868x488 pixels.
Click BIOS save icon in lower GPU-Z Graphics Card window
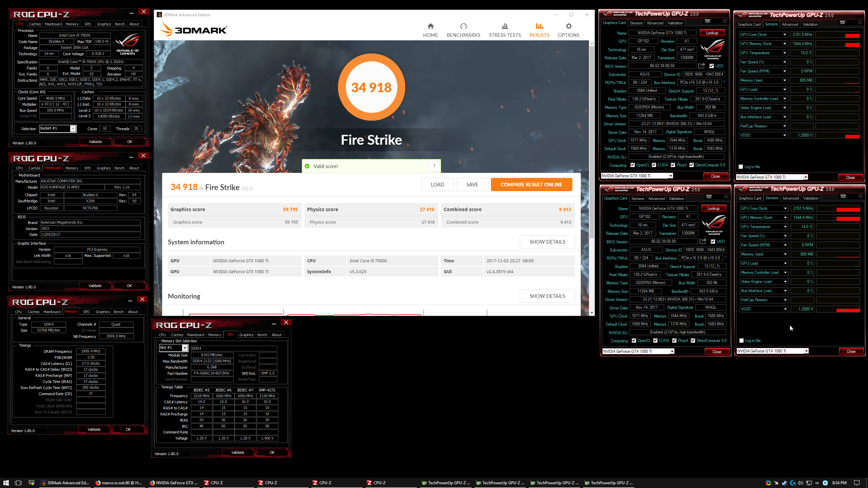click(x=703, y=241)
